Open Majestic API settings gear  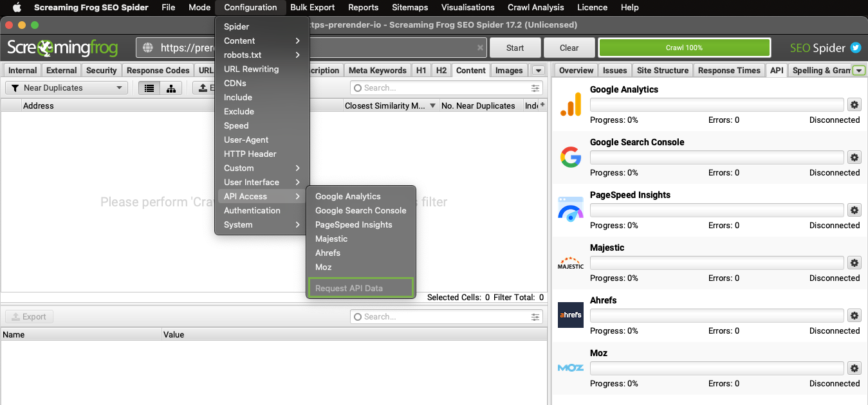click(854, 263)
